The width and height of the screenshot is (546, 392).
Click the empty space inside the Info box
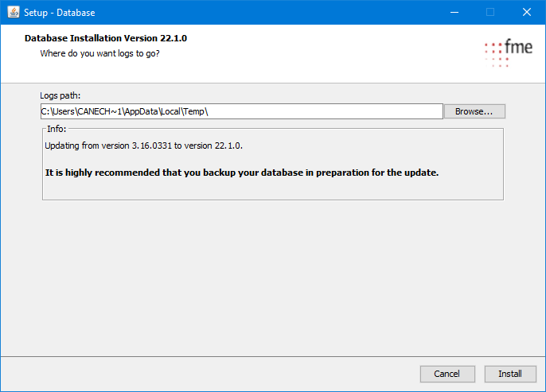click(x=271, y=189)
